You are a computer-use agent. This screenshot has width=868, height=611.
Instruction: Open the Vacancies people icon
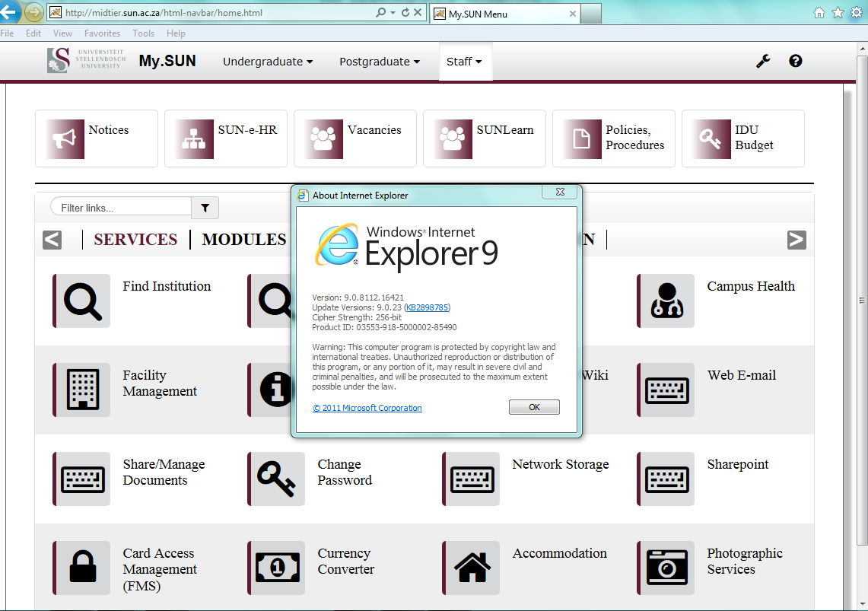323,139
